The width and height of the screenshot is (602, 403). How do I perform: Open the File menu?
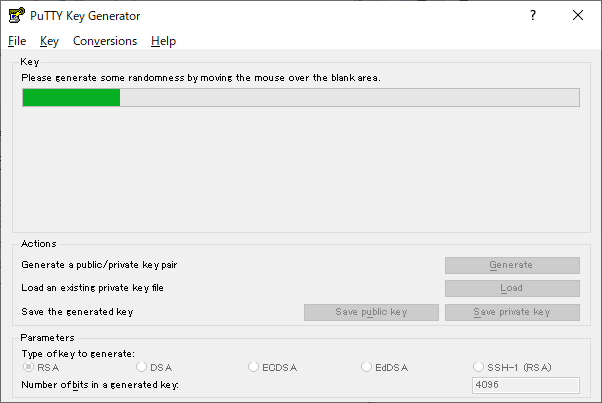tap(17, 41)
